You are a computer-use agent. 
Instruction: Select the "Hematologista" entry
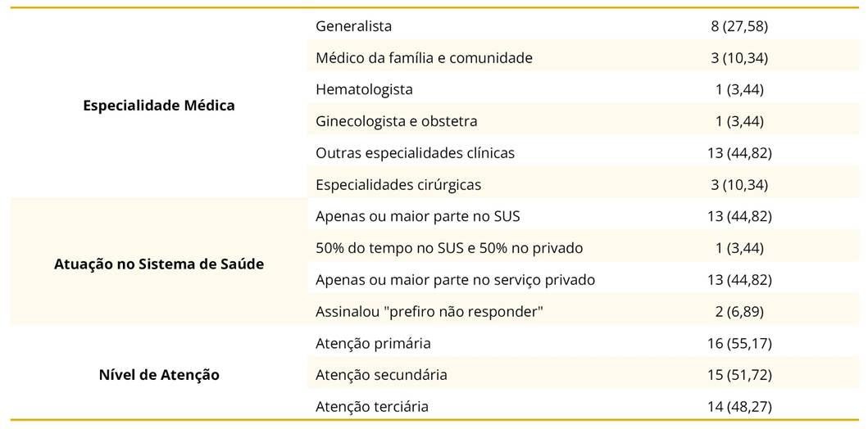tap(364, 89)
